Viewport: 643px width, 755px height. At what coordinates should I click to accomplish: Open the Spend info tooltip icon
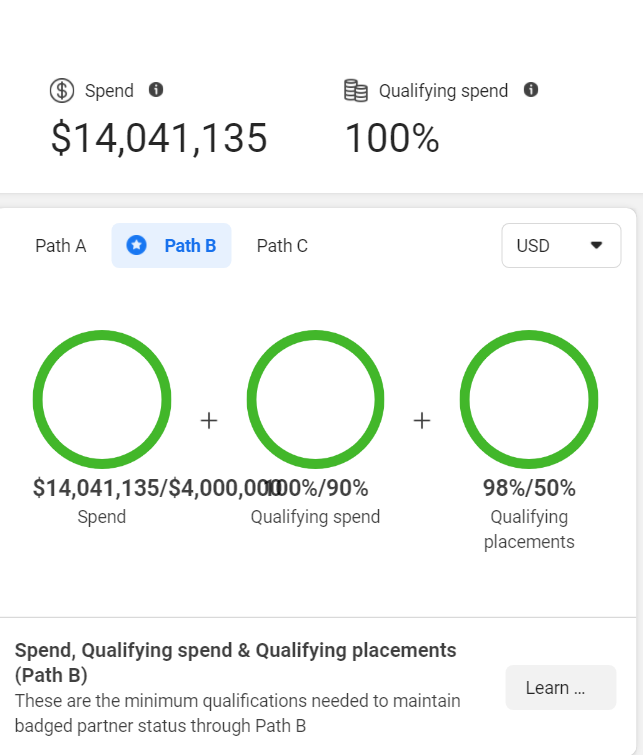(x=156, y=90)
